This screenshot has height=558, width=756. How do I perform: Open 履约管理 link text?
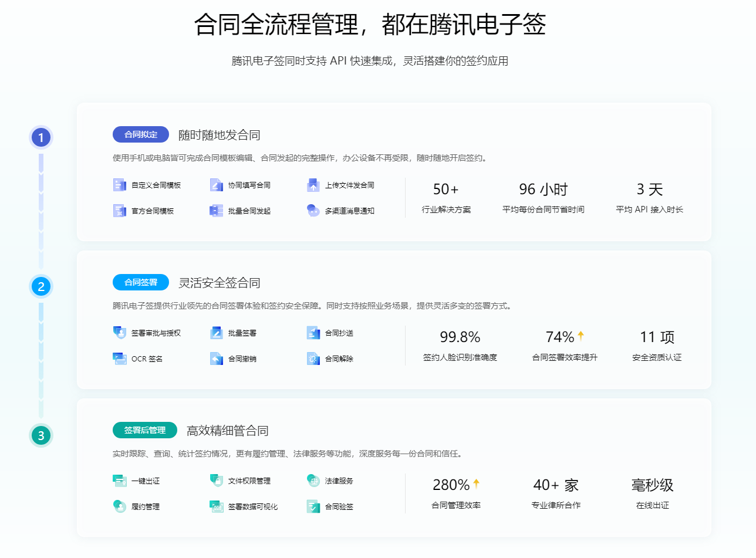(x=146, y=506)
